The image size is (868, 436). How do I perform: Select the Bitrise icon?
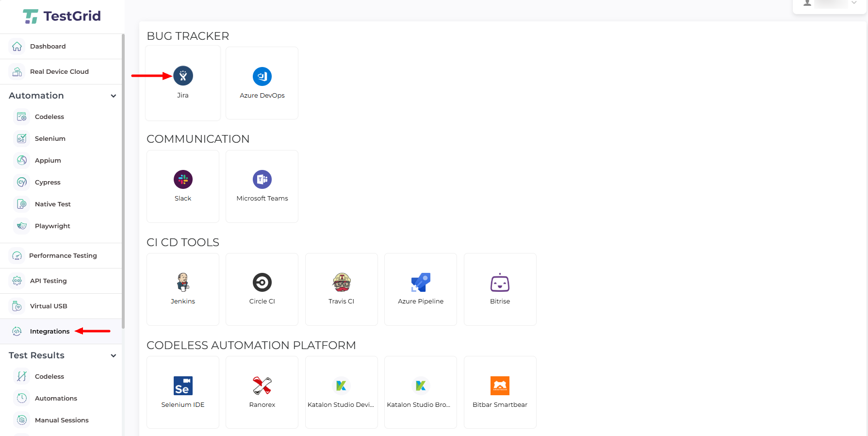tap(500, 283)
